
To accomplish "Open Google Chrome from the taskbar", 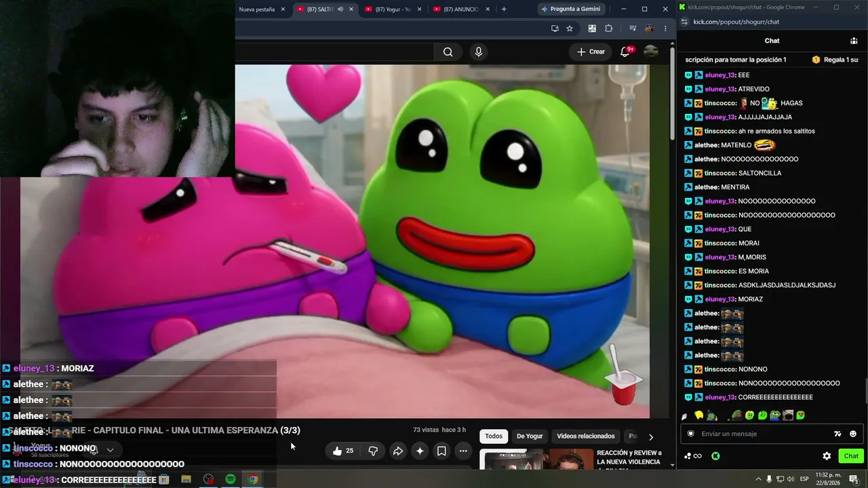I will coord(253,479).
